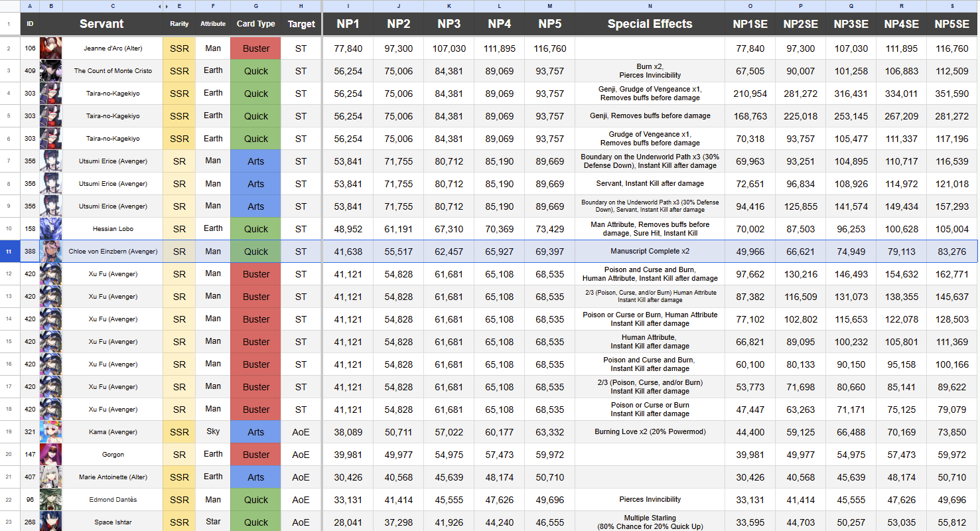
Task: Select the NP4SE header cell
Action: (901, 25)
